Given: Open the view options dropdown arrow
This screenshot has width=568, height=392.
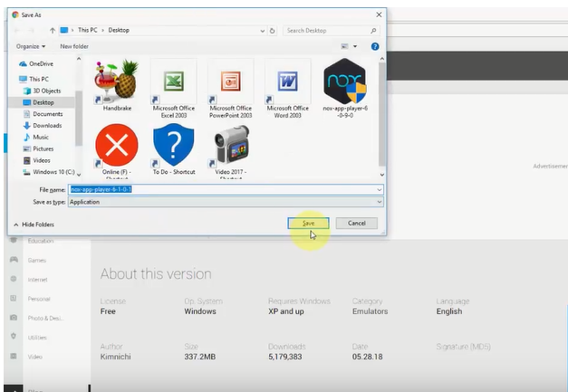Looking at the screenshot, I should coord(355,46).
